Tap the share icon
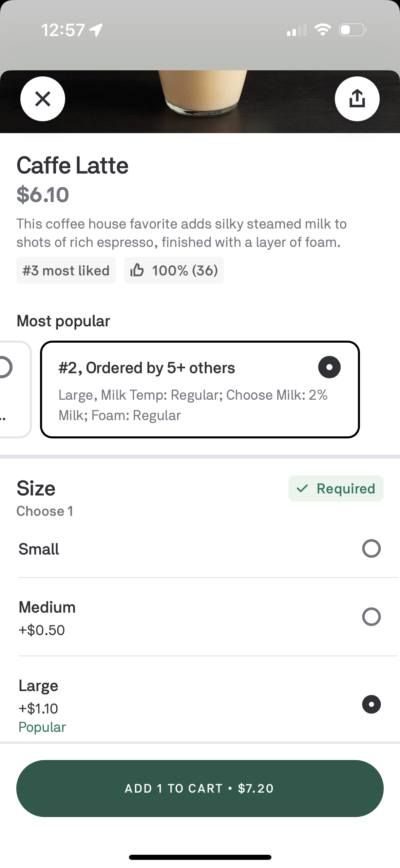 [x=357, y=99]
